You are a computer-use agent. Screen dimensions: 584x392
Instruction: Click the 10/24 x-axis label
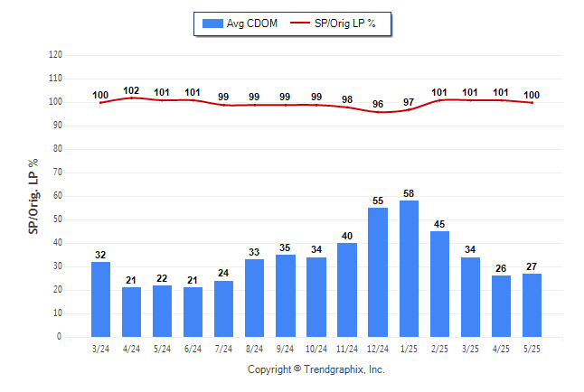pyautogui.click(x=316, y=349)
